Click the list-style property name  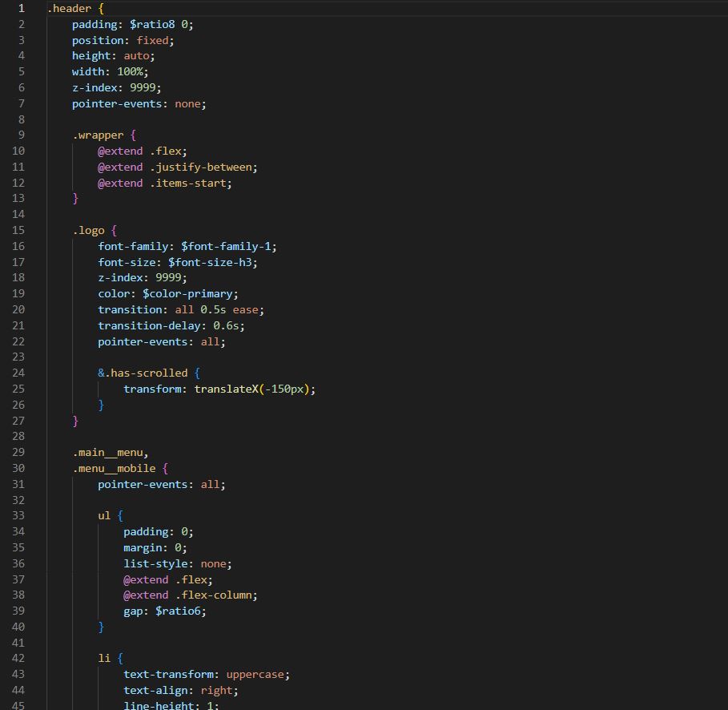click(155, 564)
